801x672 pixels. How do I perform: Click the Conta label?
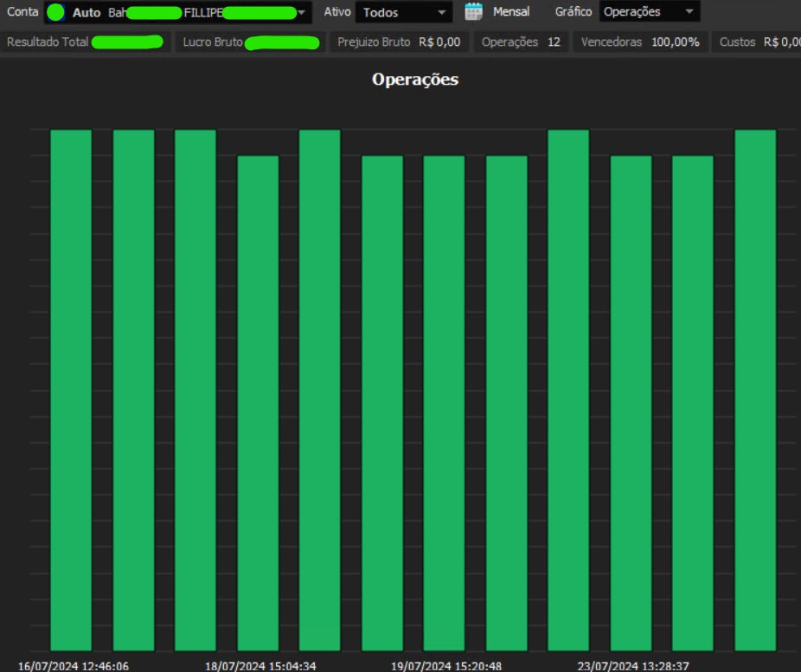click(22, 11)
